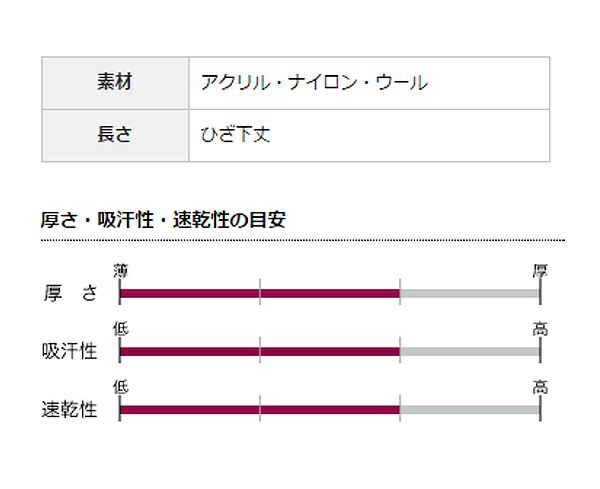Select the アクリル・ナイロン・ウール material text
600x489 pixels.
click(x=314, y=83)
